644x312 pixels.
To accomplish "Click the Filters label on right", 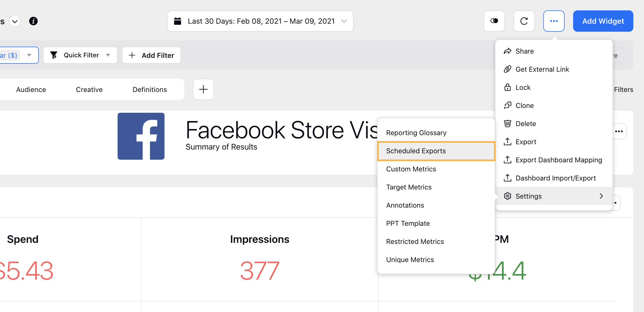I will click(624, 90).
